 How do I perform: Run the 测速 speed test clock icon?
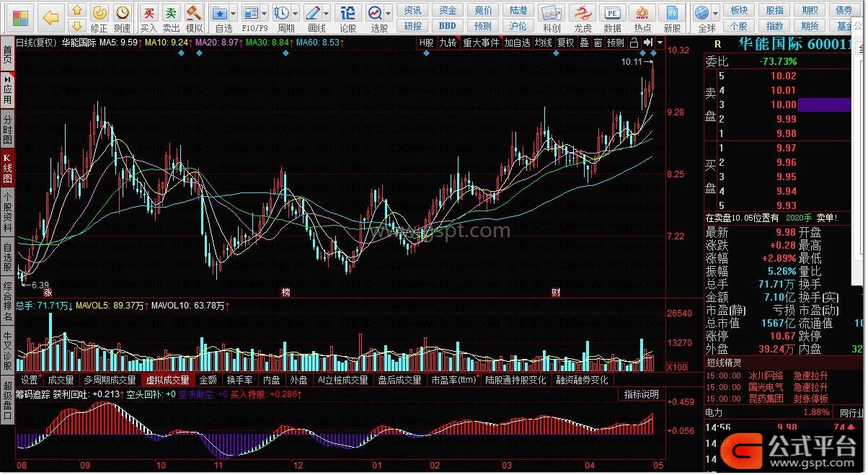pyautogui.click(x=123, y=13)
